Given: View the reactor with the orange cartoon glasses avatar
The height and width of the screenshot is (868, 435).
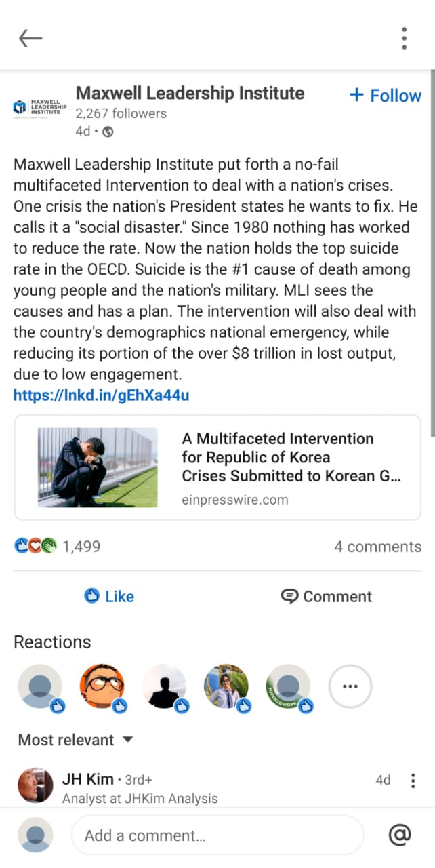Looking at the screenshot, I should point(102,686).
